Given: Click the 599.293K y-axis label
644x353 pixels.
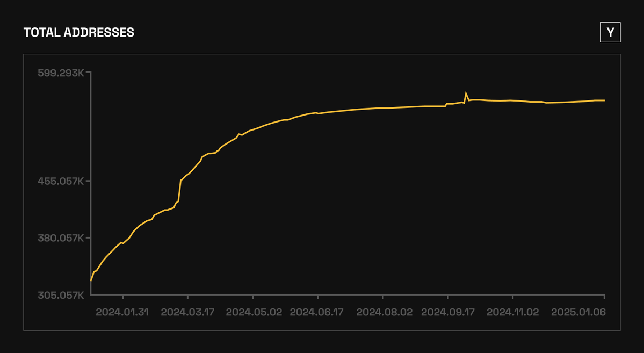Looking at the screenshot, I should click(x=61, y=73).
